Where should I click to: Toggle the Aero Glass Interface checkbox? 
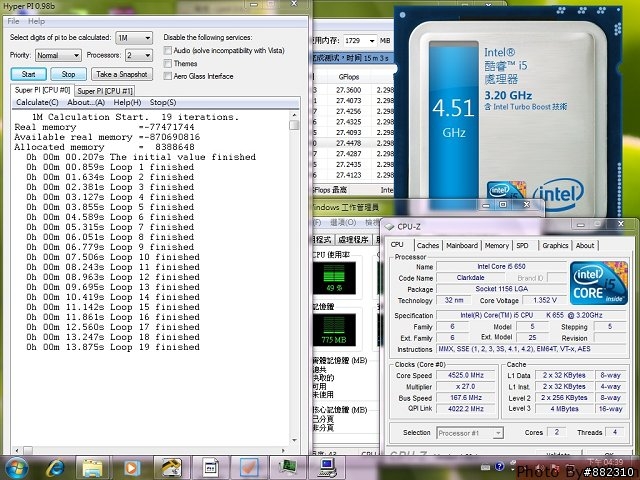167,76
